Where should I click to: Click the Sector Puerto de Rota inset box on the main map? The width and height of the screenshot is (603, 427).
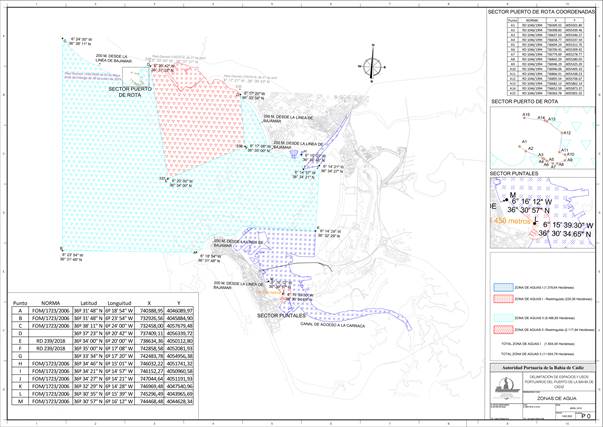(x=136, y=77)
